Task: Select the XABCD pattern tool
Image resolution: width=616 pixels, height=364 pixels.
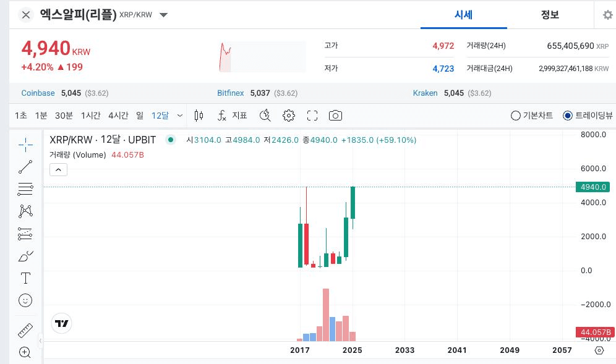Action: click(25, 211)
